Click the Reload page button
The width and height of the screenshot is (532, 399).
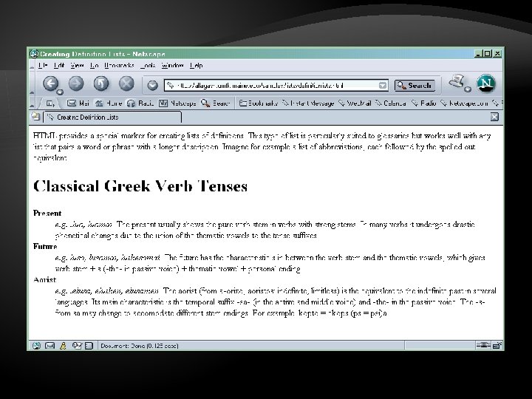(101, 83)
